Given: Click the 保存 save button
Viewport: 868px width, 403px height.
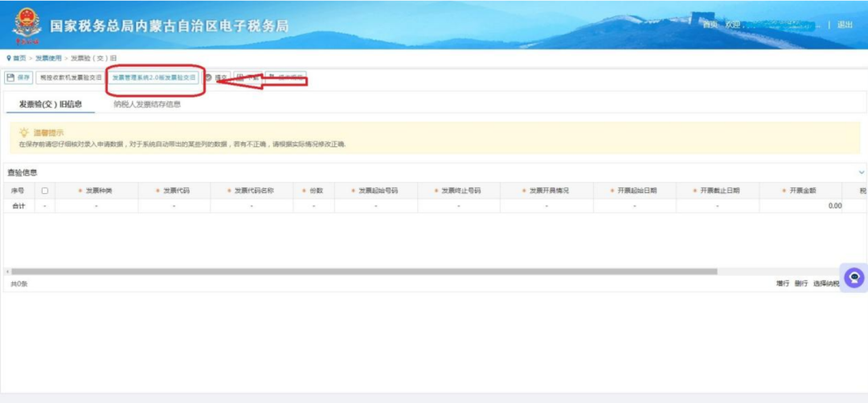Looking at the screenshot, I should (x=18, y=77).
